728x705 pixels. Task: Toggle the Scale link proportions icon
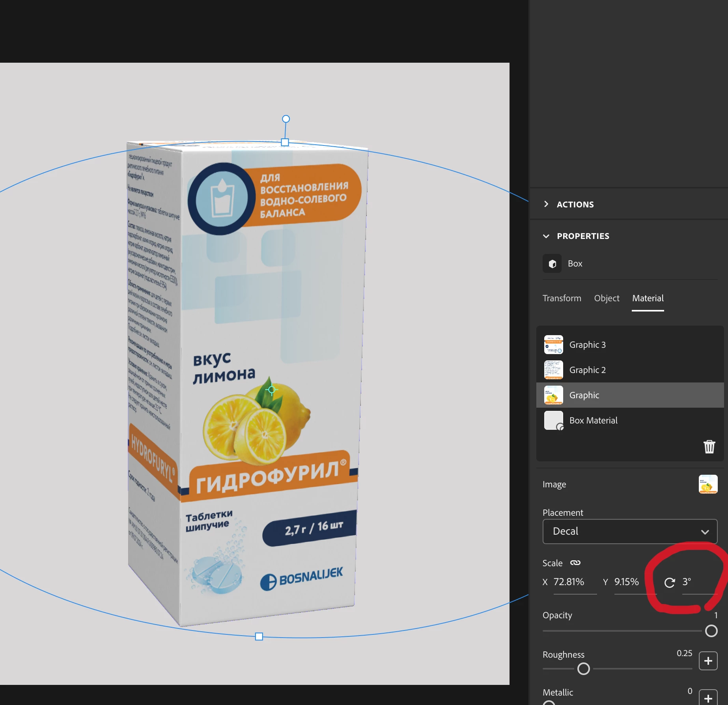(x=575, y=563)
